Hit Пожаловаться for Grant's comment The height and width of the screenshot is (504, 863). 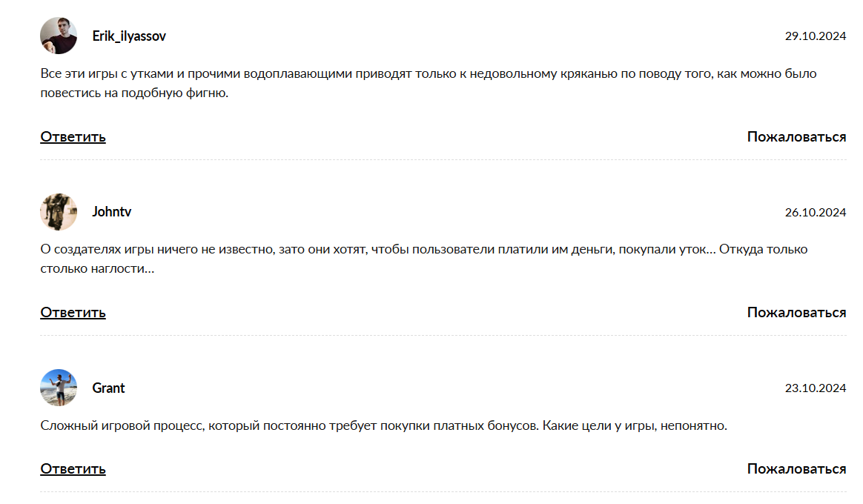[796, 469]
